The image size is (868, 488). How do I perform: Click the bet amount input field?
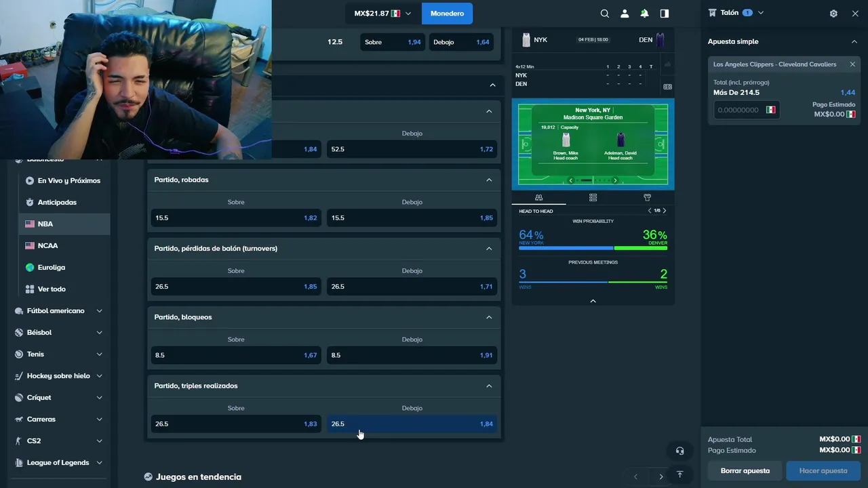click(x=746, y=110)
